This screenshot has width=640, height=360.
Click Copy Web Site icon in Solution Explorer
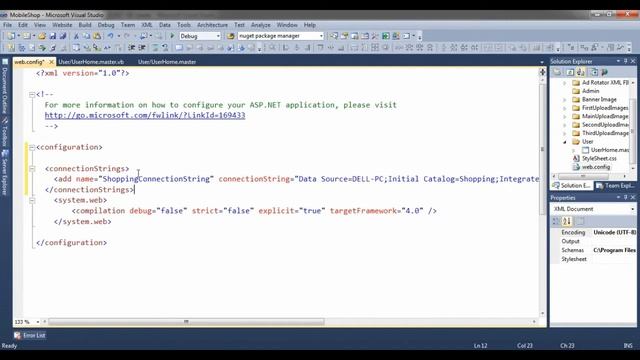[x=594, y=72]
